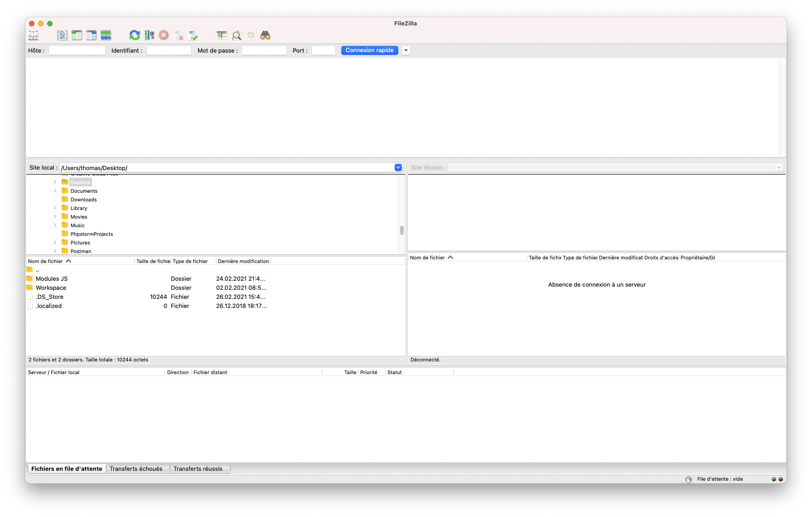The height and width of the screenshot is (517, 812).
Task: Toggle the local directory tree view
Action: [77, 35]
